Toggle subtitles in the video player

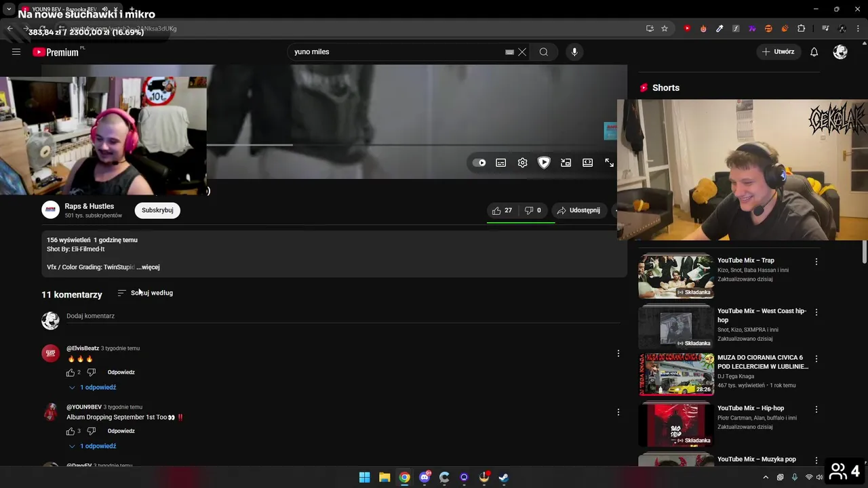pos(500,163)
